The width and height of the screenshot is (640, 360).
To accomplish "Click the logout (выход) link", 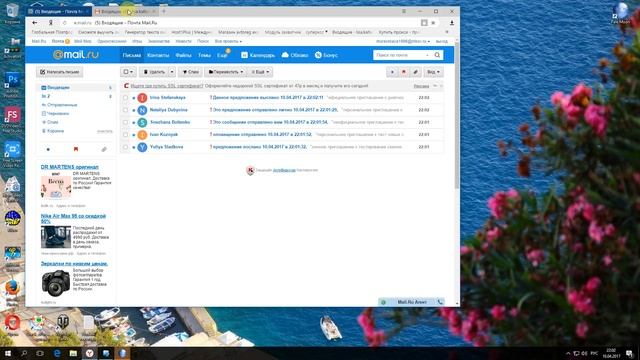I will (x=441, y=41).
